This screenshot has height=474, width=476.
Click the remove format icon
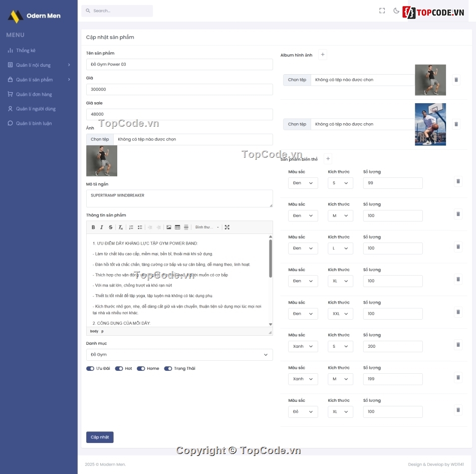coord(121,227)
